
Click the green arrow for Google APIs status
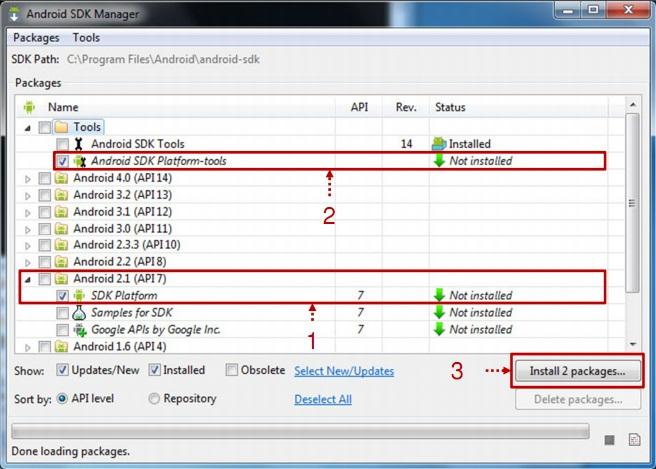[439, 330]
